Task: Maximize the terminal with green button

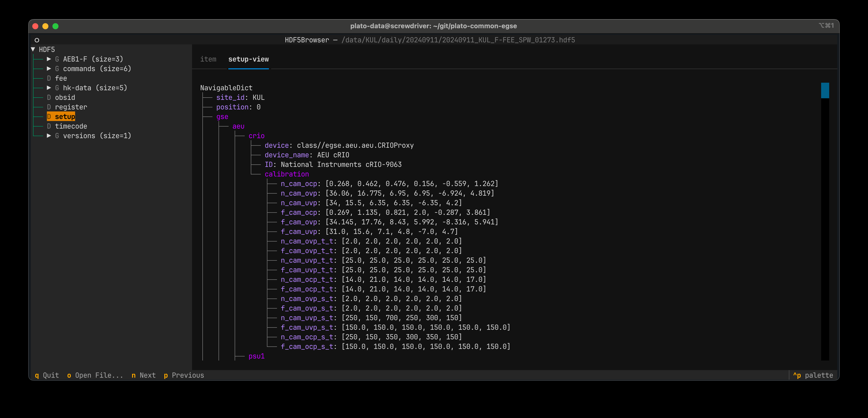Action: (x=56, y=26)
